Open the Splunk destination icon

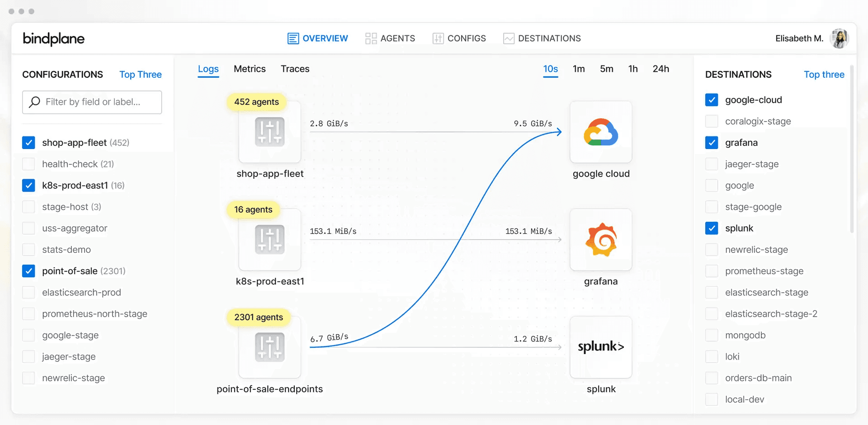pos(601,347)
